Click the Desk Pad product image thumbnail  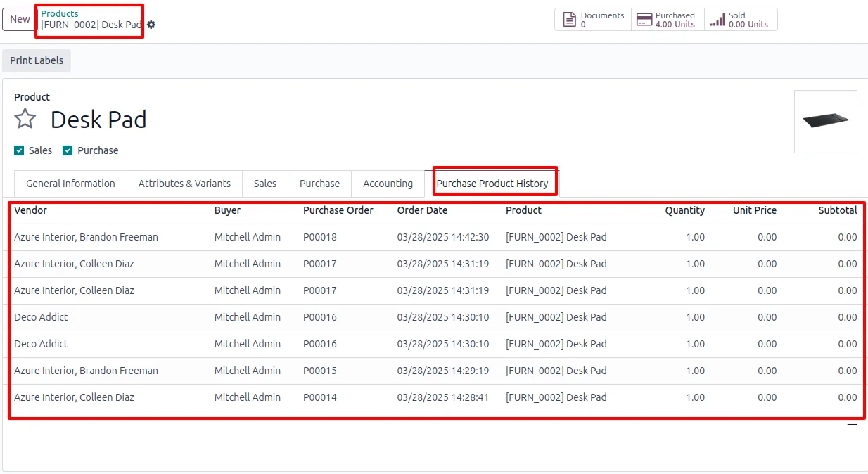point(826,122)
